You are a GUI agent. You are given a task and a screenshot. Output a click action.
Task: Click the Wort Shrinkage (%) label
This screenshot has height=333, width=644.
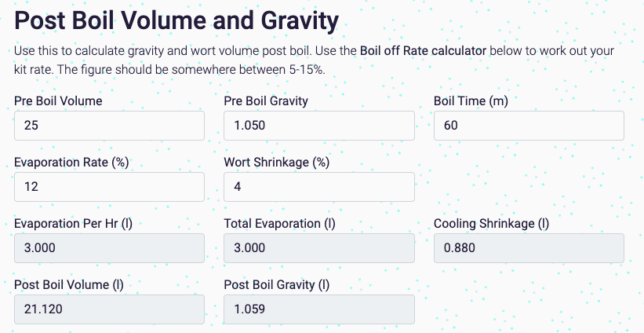pyautogui.click(x=277, y=162)
